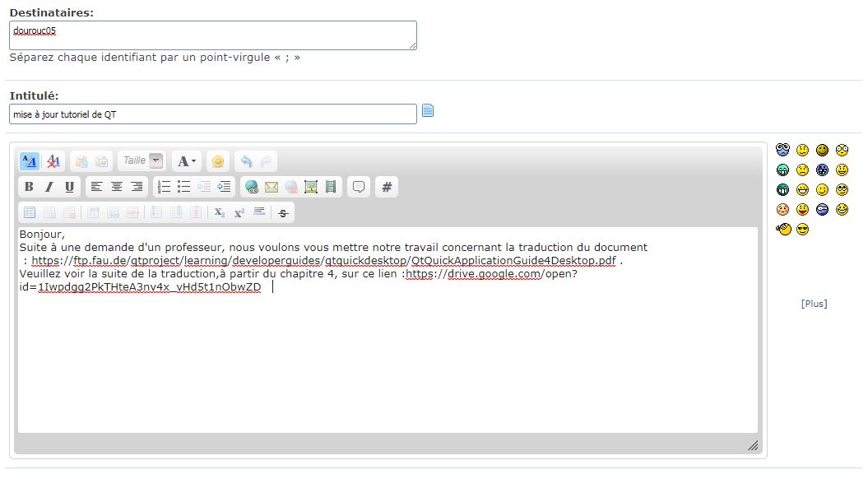868x479 pixels.
Task: Open the Taille font size dropdown
Action: pos(142,160)
